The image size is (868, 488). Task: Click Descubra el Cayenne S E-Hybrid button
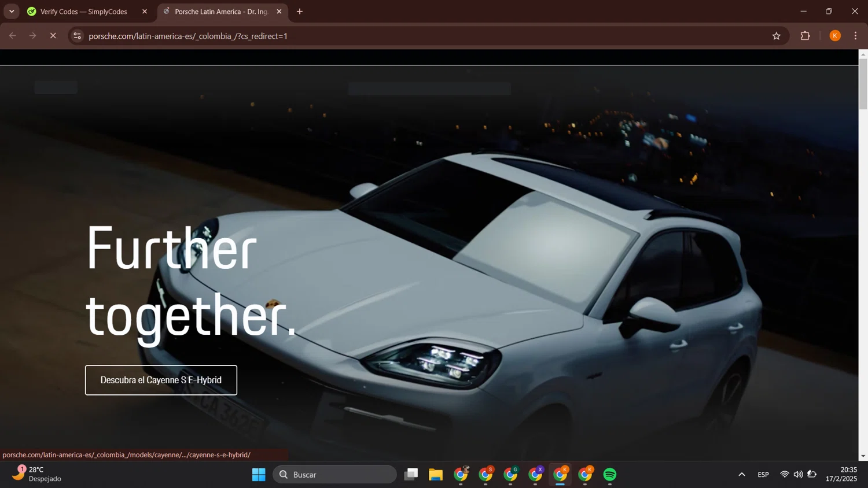(161, 380)
